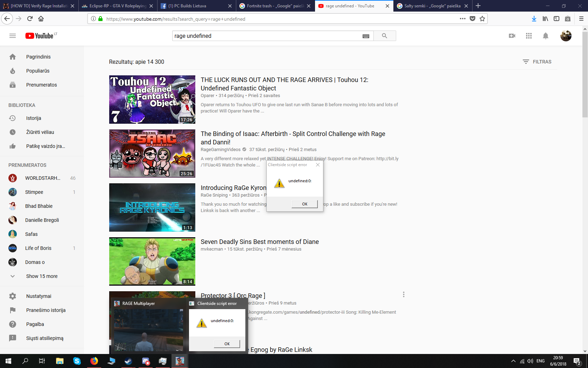Open Firefox library icon

(x=545, y=19)
